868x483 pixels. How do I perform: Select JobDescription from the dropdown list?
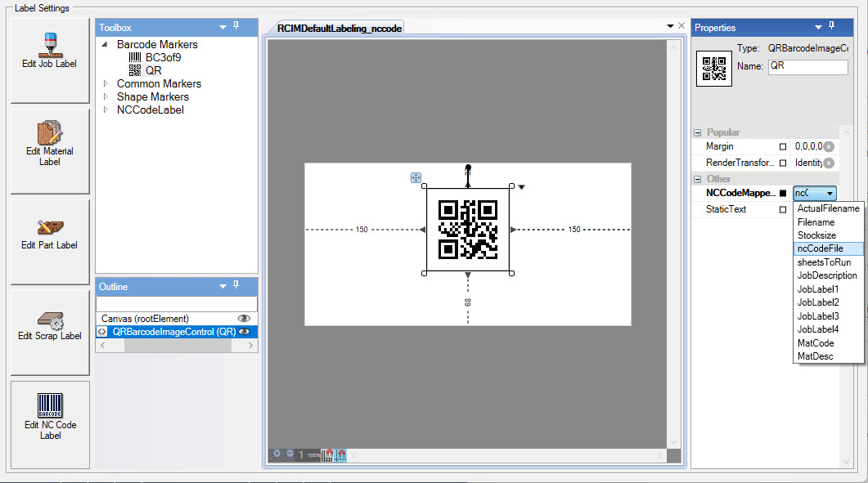[x=827, y=275]
